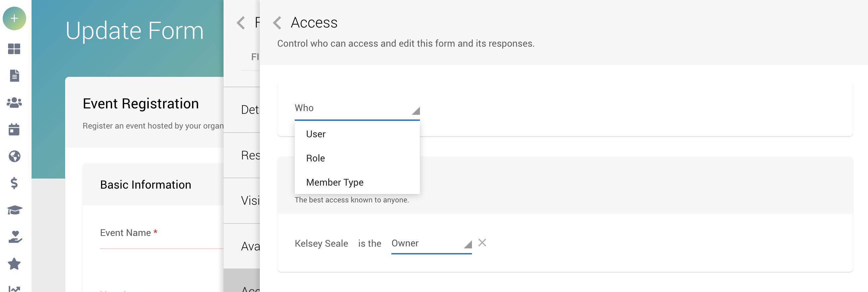This screenshot has height=292, width=868.
Task: Open the members group icon
Action: pyautogui.click(x=14, y=103)
